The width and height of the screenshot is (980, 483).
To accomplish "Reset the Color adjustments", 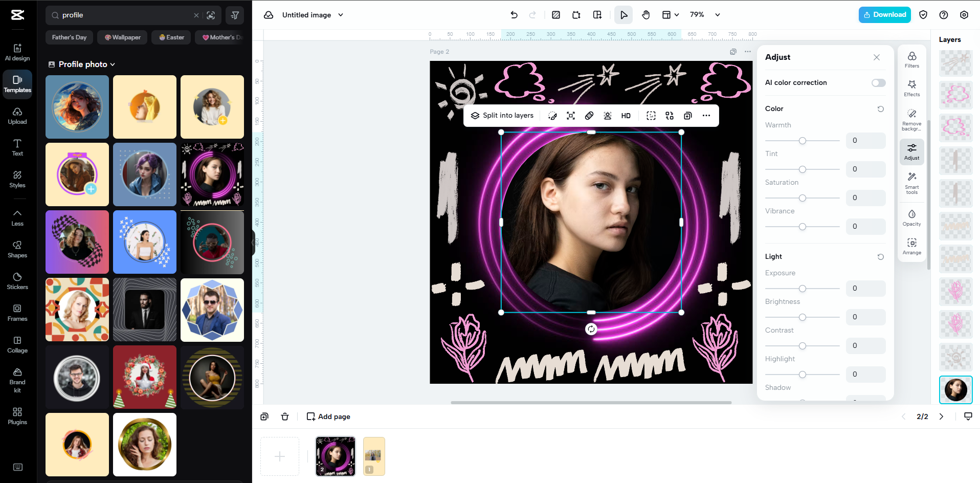I will click(x=880, y=108).
